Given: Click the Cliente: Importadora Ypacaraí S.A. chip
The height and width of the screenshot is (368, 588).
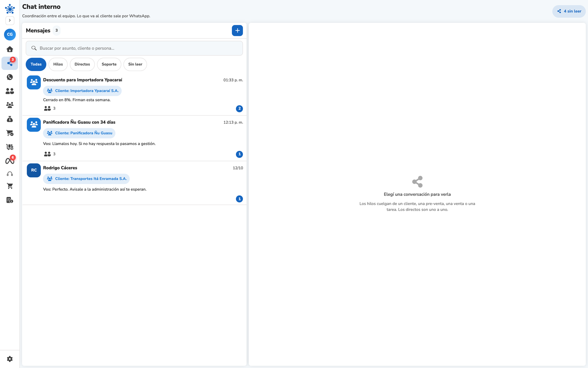Looking at the screenshot, I should click(x=82, y=91).
